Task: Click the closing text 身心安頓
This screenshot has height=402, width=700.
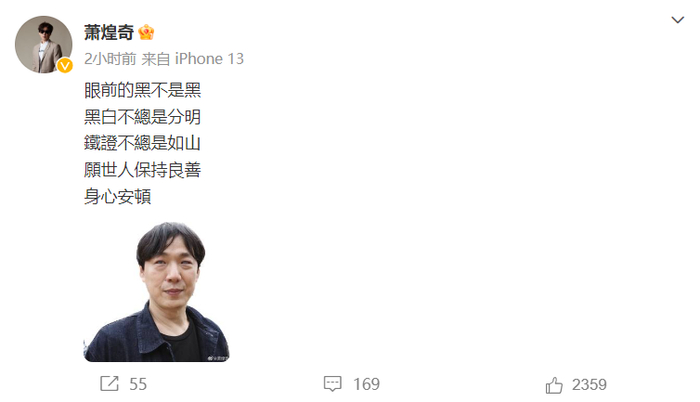Action: [117, 197]
